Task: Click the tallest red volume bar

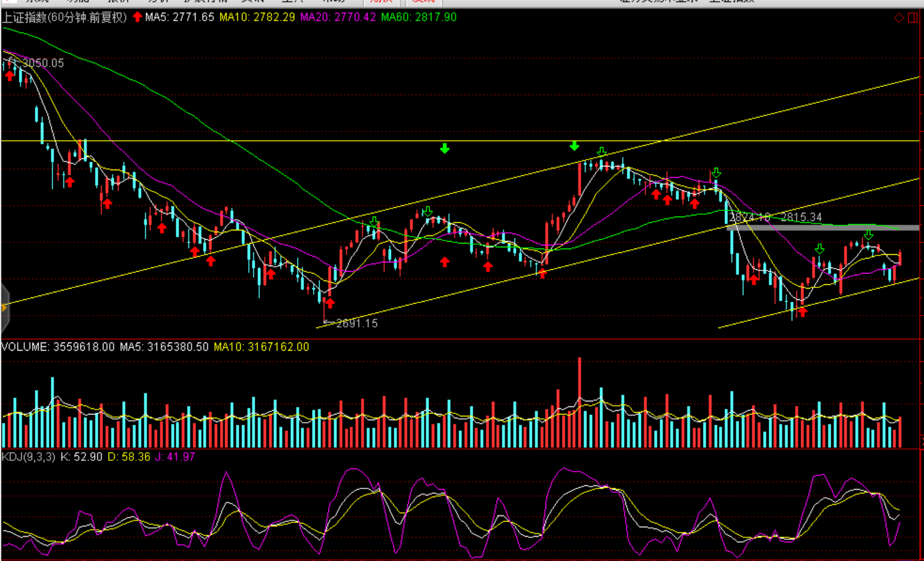Action: [579, 401]
